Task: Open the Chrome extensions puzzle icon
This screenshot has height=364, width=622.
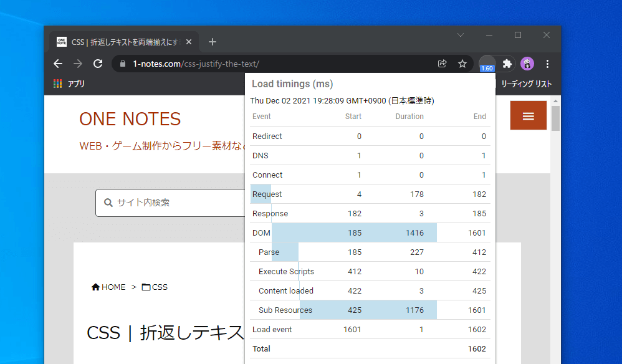Action: (507, 63)
